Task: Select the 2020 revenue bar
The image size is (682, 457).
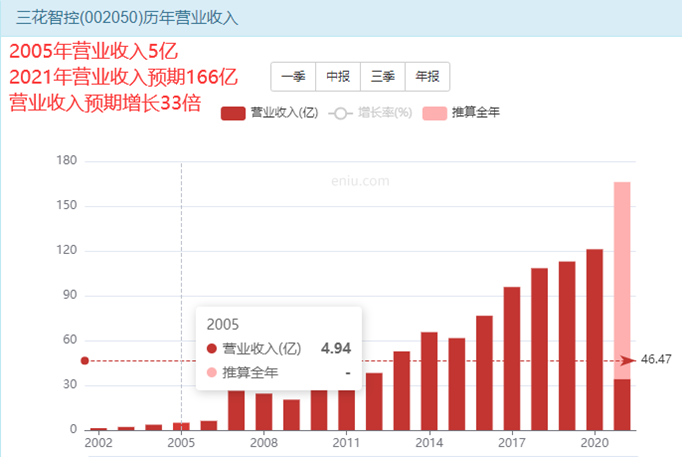Action: (595, 340)
